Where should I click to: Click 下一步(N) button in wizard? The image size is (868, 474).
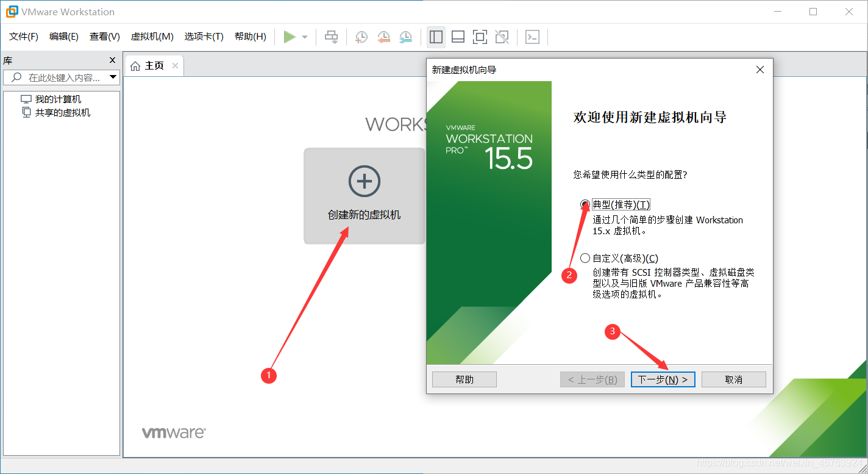(663, 379)
